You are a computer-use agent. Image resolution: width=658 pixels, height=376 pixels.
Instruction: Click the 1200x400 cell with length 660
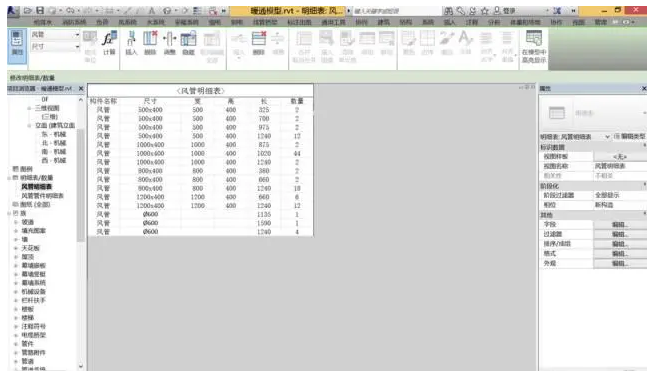click(x=150, y=197)
